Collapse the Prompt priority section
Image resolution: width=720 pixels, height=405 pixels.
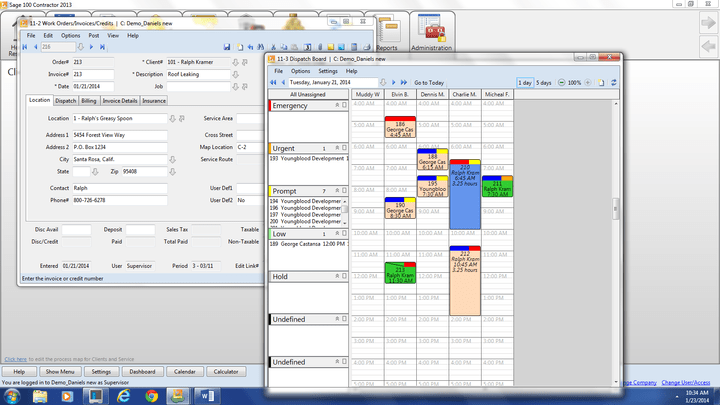(335, 190)
